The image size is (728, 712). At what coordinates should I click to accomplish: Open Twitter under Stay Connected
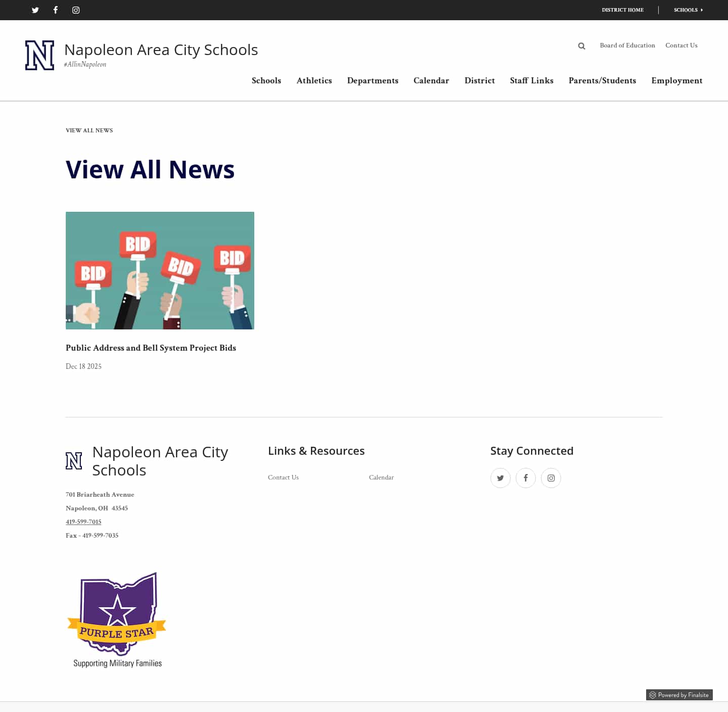coord(500,478)
